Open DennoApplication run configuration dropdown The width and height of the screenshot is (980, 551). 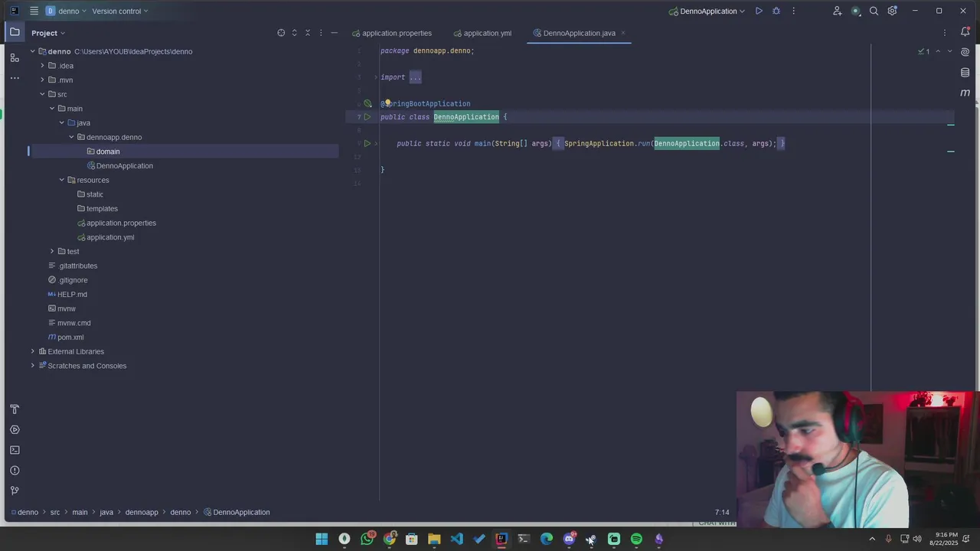(x=707, y=11)
